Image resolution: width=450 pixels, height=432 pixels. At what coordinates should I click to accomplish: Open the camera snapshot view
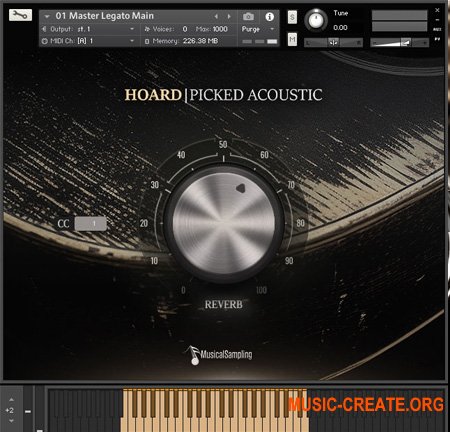click(248, 16)
